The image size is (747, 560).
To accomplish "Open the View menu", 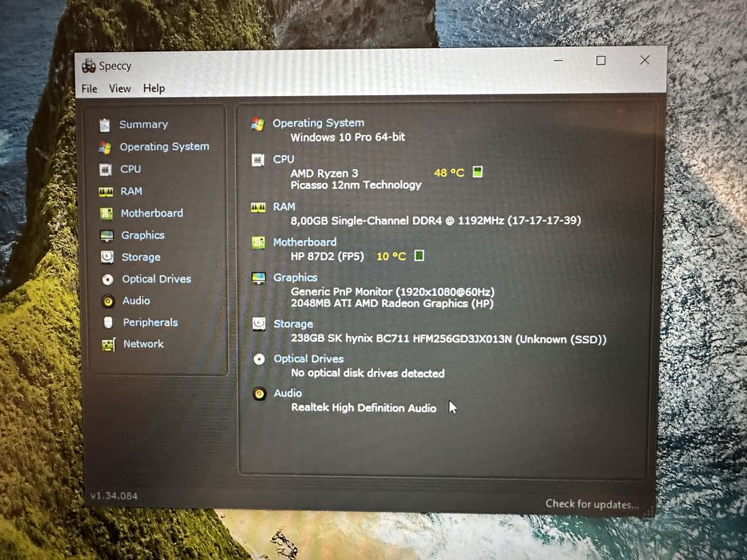I will pos(119,89).
